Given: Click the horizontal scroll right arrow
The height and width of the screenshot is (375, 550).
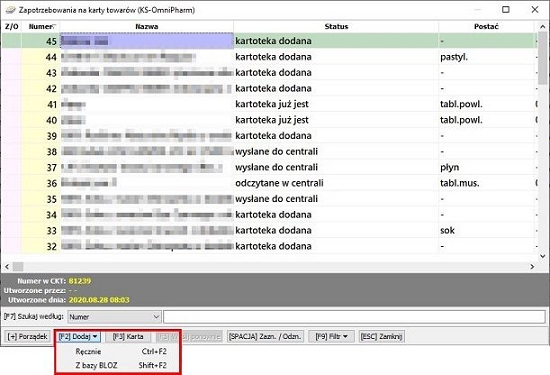Looking at the screenshot, I should pos(532,267).
